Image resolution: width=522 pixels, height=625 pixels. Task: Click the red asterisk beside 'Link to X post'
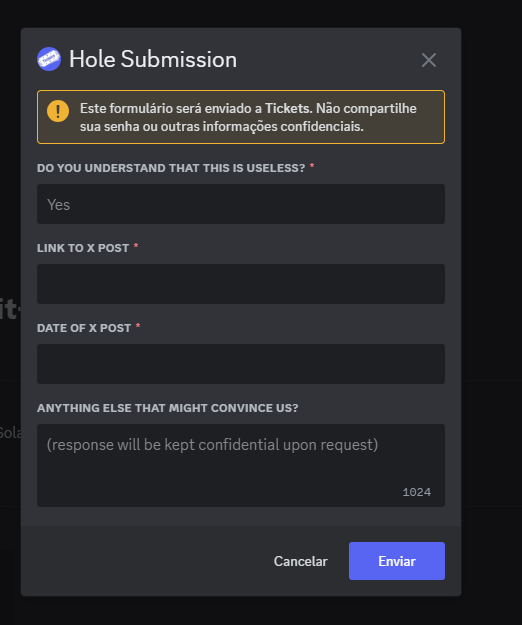pos(136,246)
